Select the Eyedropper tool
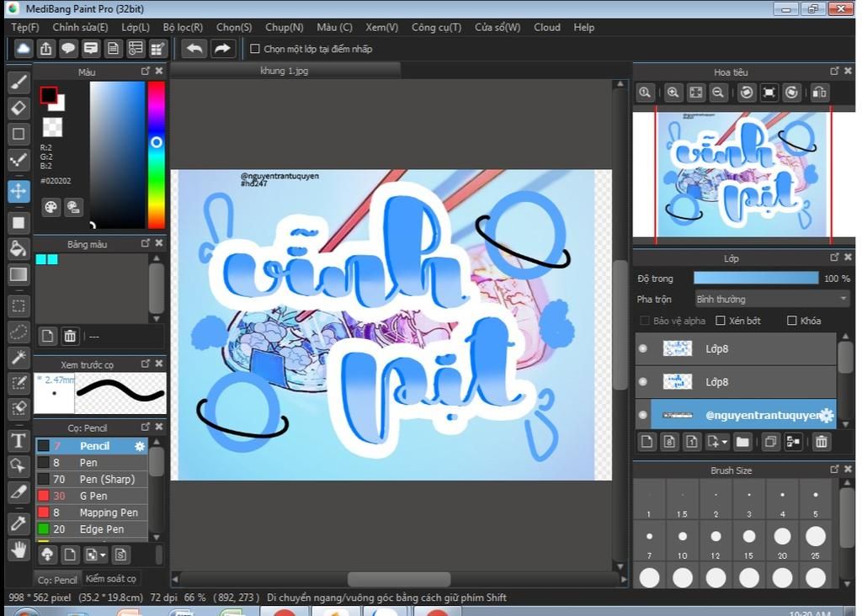 tap(19, 523)
